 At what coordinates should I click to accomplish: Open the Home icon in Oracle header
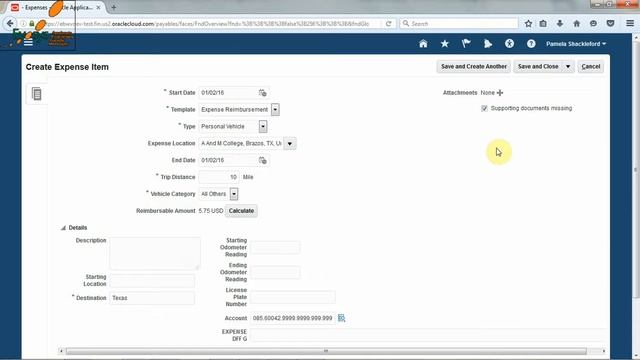click(423, 44)
